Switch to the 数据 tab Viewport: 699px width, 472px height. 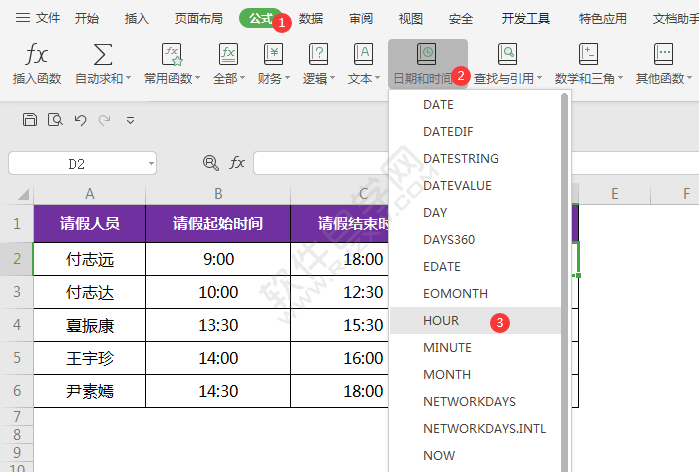coord(311,18)
